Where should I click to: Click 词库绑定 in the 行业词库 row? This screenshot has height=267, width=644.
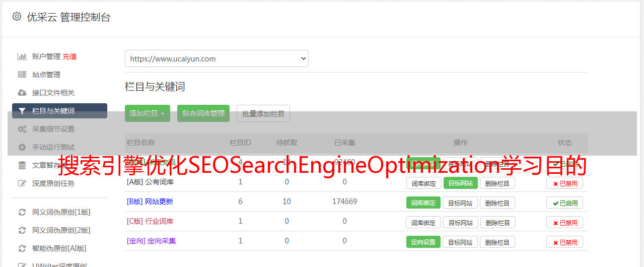[423, 223]
